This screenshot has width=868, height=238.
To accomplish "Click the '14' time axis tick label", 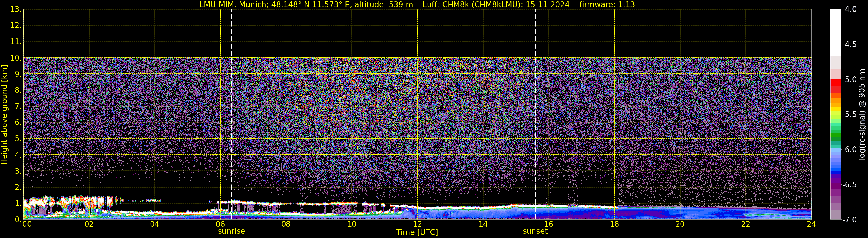I will pos(483,224).
